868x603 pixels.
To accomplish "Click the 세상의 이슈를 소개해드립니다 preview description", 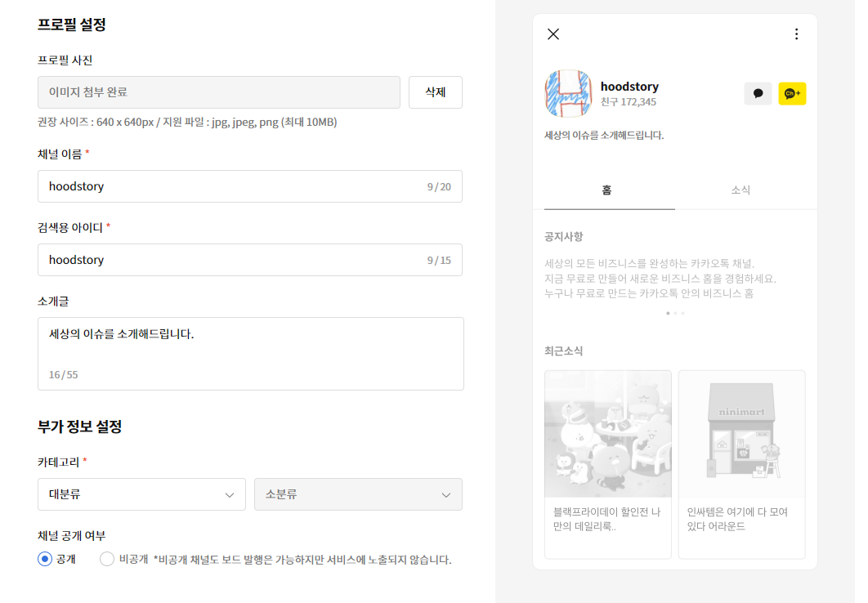I will 604,135.
